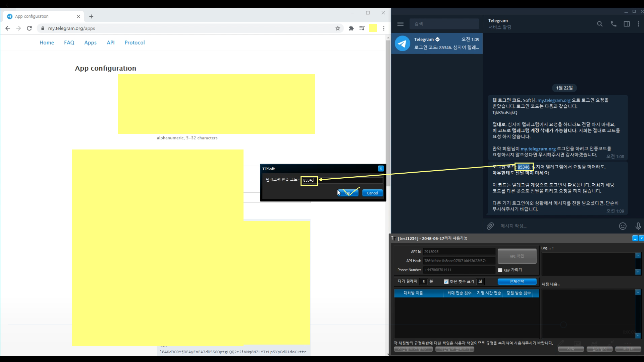644x362 pixels.
Task: Bookmark this page with star icon
Action: (338, 28)
